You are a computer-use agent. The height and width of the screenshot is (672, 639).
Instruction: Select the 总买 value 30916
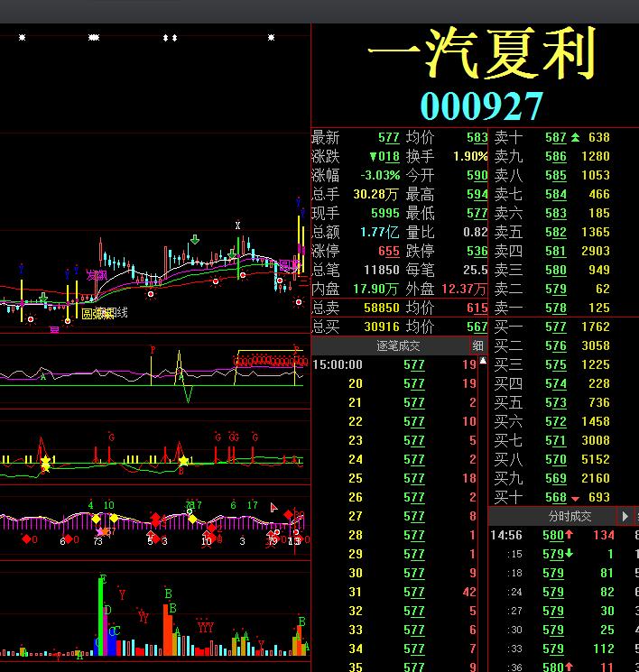coord(382,327)
